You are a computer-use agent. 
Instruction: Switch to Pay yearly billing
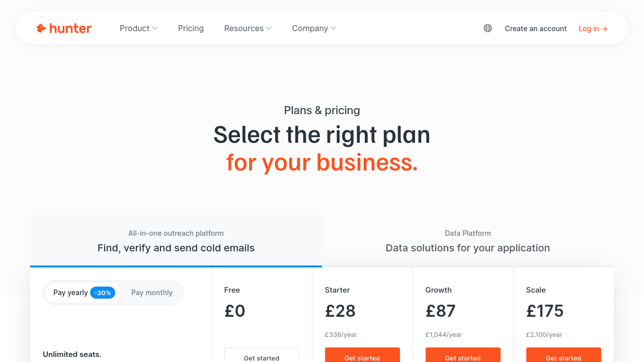pyautogui.click(x=70, y=293)
